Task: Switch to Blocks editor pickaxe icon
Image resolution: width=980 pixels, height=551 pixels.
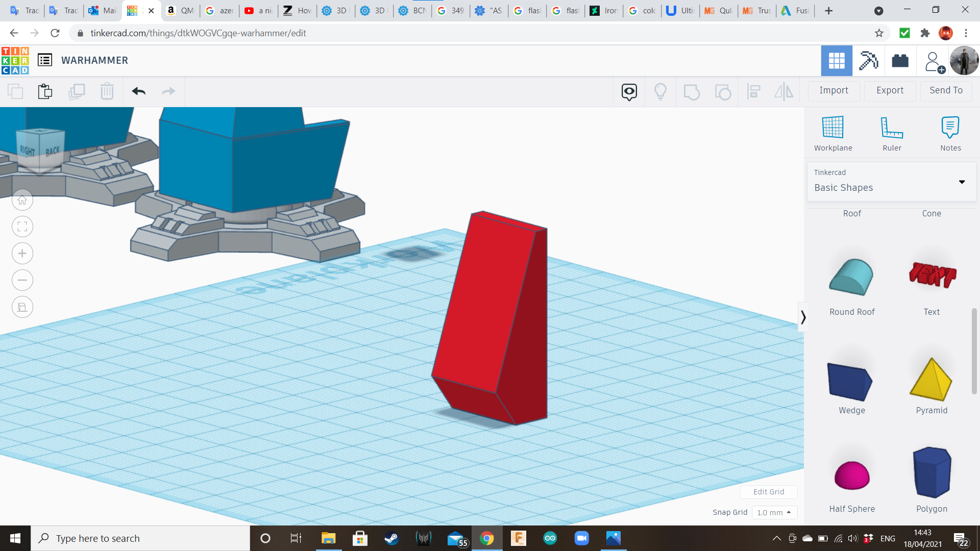Action: pos(868,61)
